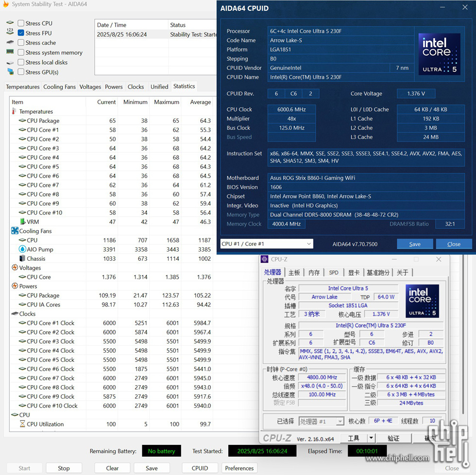Click the Stop button
476x475 pixels.
click(x=64, y=468)
